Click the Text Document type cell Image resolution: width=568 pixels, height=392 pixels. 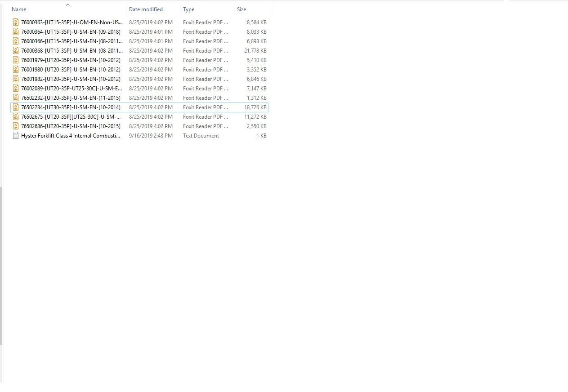click(201, 135)
